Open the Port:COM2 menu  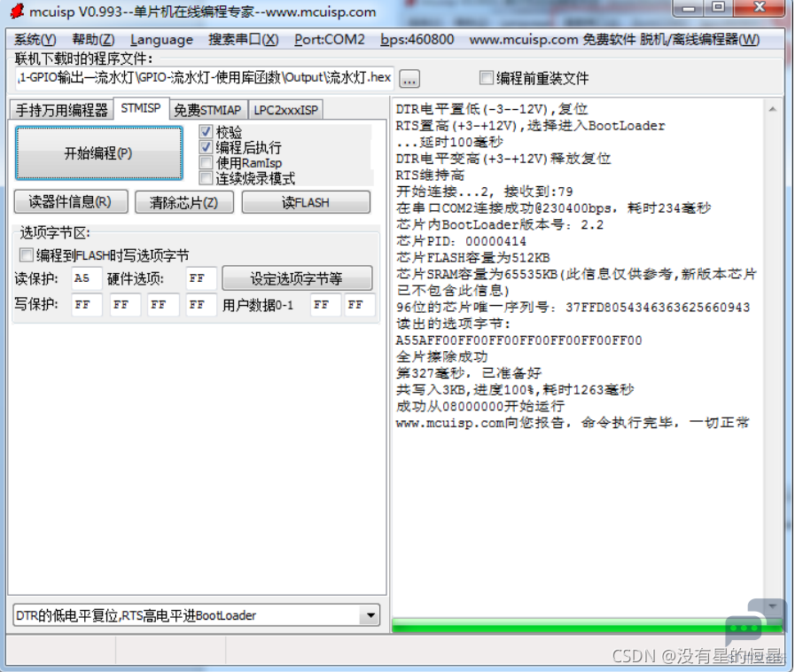coord(330,40)
